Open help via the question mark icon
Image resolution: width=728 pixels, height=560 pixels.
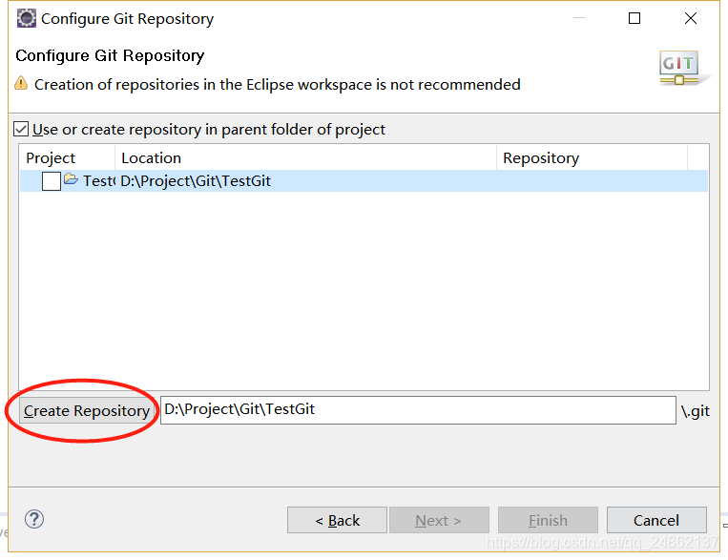(x=34, y=519)
